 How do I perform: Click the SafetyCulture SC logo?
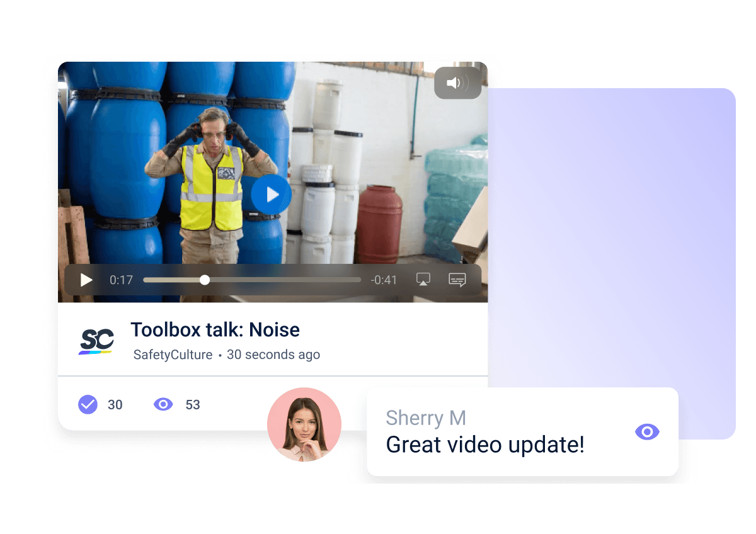pyautogui.click(x=96, y=341)
